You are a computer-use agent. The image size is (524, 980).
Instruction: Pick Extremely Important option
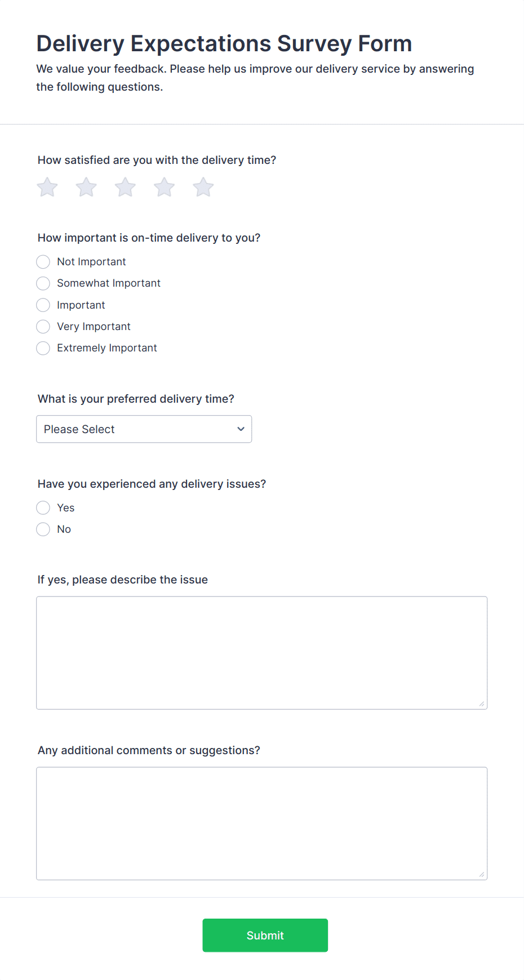click(x=43, y=348)
